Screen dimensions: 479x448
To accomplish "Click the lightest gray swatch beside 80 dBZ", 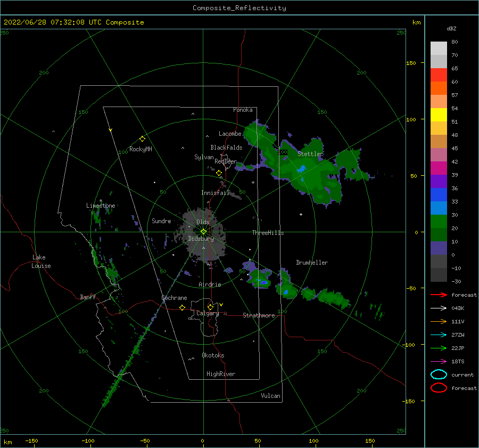I will click(439, 48).
